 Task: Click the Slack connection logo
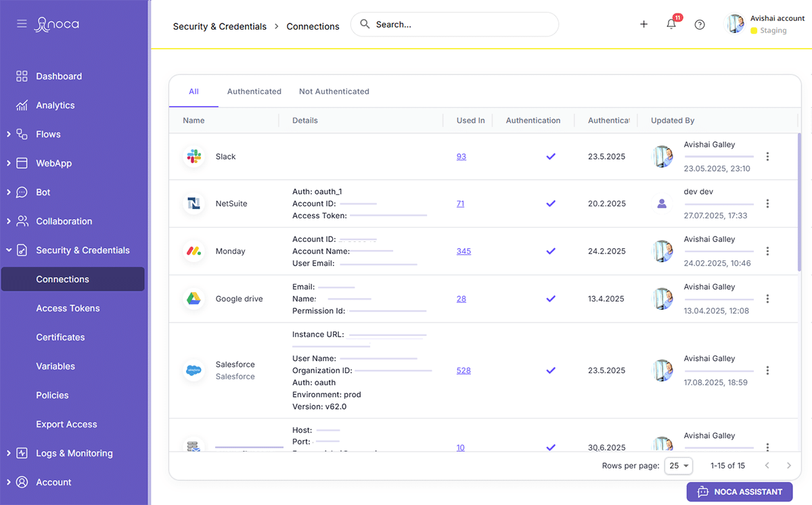click(194, 156)
